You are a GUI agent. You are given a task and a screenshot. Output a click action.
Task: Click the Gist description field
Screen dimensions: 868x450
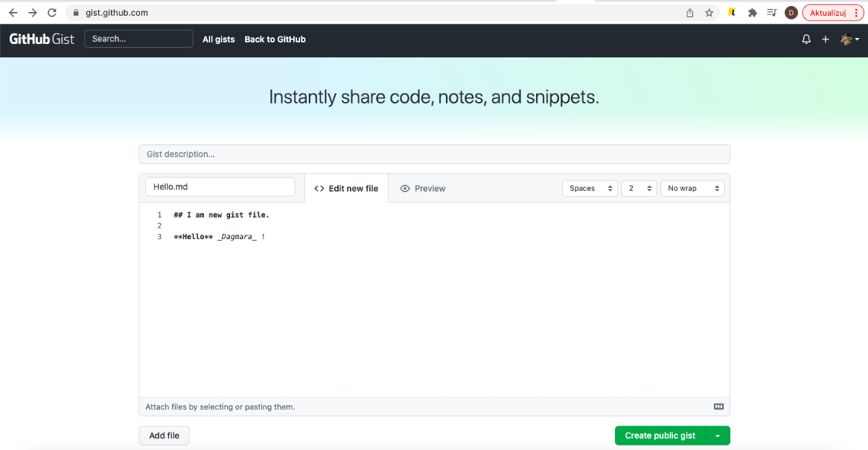click(x=434, y=154)
